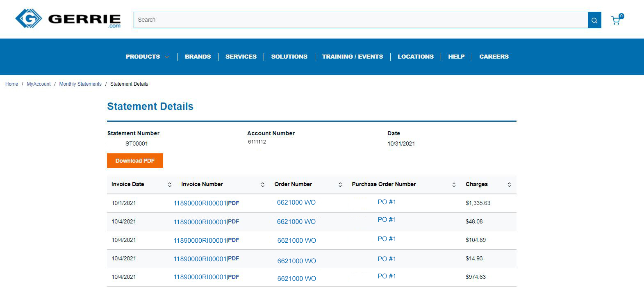Screen dimensions: 644x287
Task: Open PDF link in $1,335.63 row
Action: coord(234,203)
